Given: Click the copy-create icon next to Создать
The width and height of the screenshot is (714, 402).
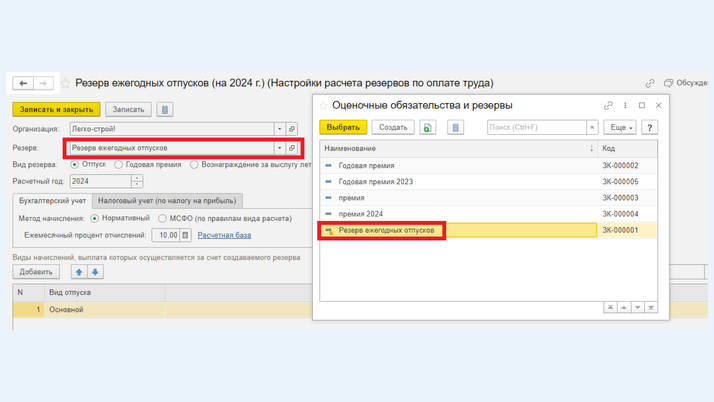Looking at the screenshot, I should pyautogui.click(x=428, y=128).
